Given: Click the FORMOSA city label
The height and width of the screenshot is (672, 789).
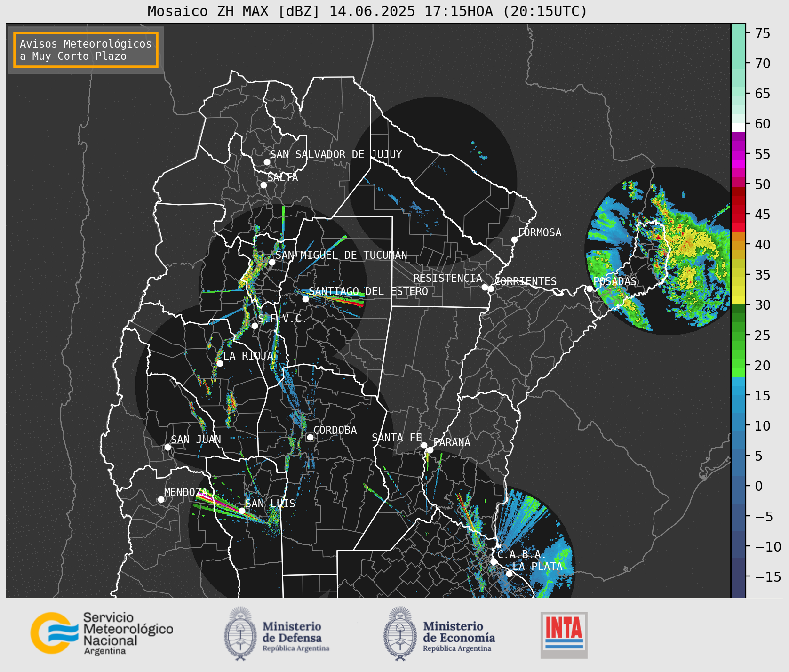Looking at the screenshot, I should pyautogui.click(x=540, y=232).
